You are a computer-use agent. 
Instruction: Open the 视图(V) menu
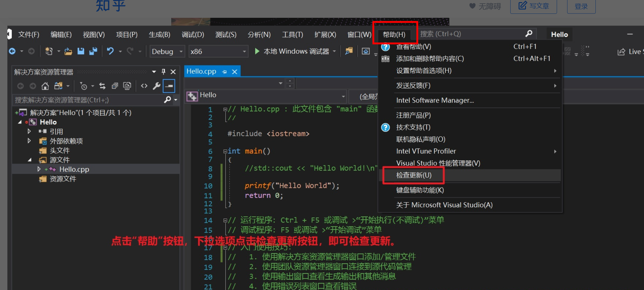(94, 35)
